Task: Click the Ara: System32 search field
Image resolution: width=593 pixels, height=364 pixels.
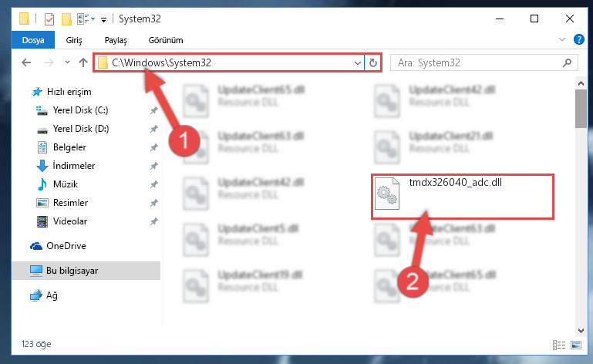Action: pyautogui.click(x=478, y=62)
